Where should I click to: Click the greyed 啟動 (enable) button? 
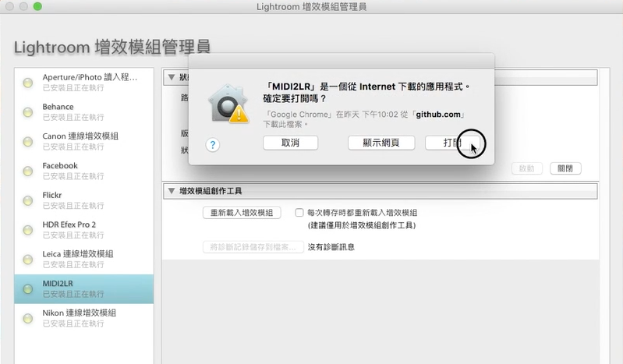tap(527, 168)
